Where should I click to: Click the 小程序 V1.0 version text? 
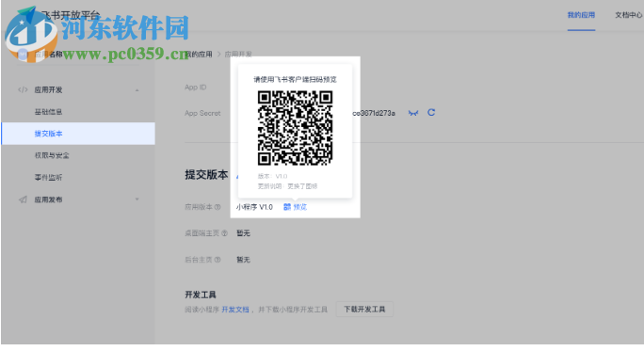point(254,207)
